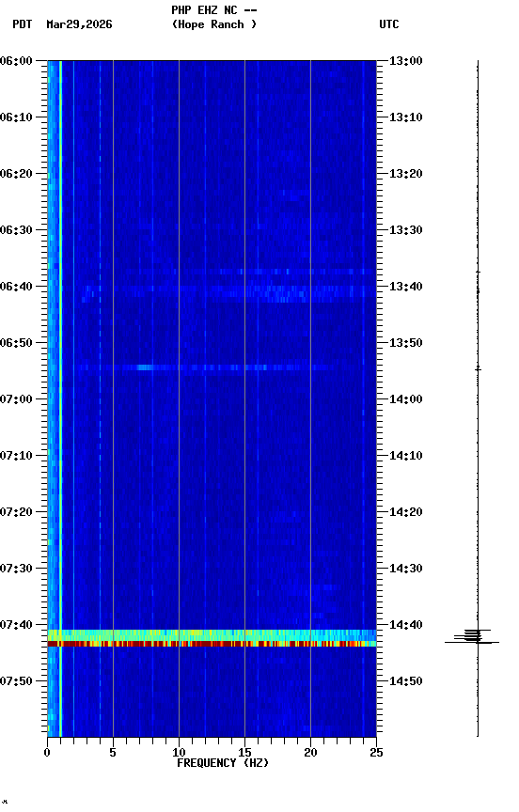The image size is (519, 812).
Task: Click the station title 'PHP EHZ NC --'
Action: [x=214, y=10]
